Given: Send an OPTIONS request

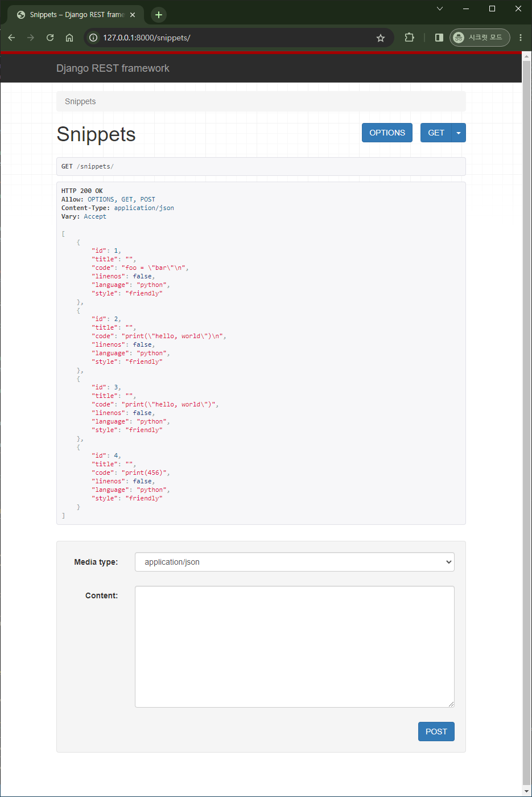Looking at the screenshot, I should pos(387,133).
